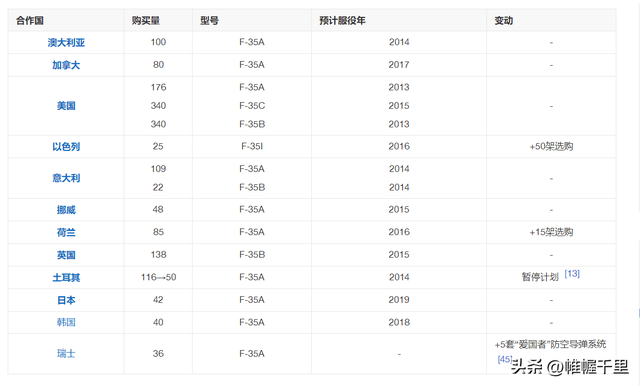This screenshot has height=386, width=640.
Task: Select Japan's service year 2019
Action: coord(399,299)
